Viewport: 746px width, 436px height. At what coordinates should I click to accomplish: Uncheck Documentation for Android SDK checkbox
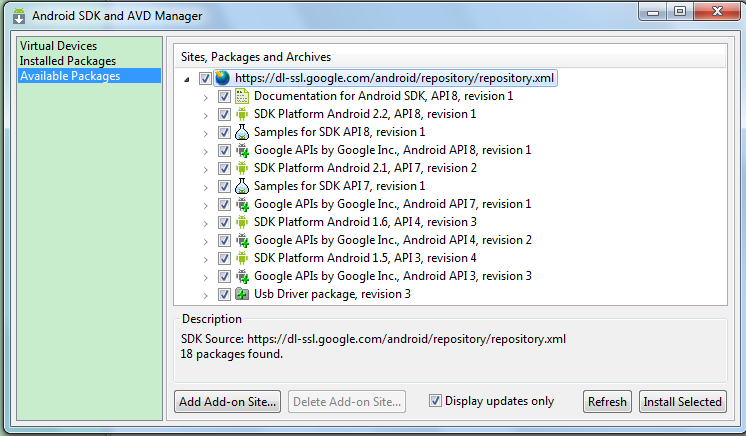(224, 97)
